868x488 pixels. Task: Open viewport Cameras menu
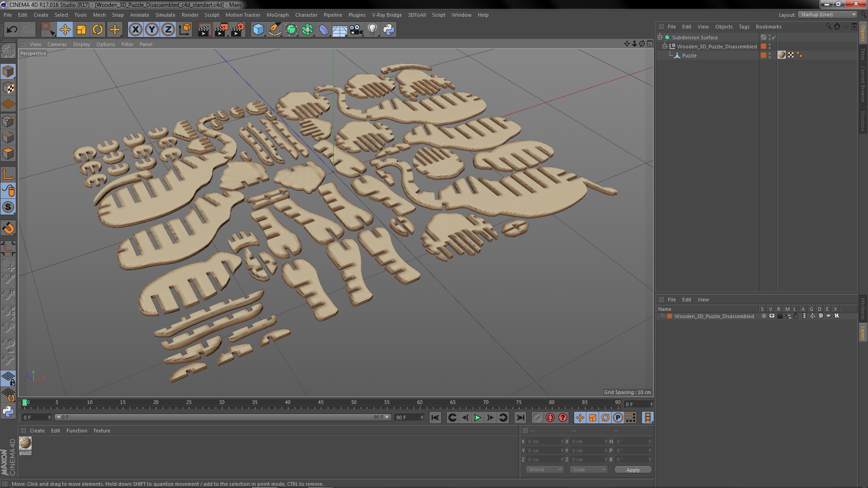click(x=57, y=44)
